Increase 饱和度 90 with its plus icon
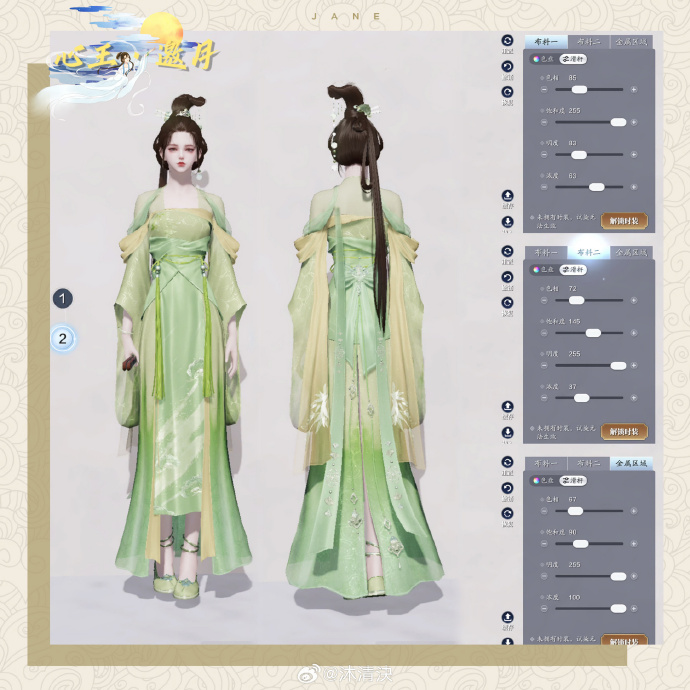This screenshot has width=690, height=690. [634, 544]
